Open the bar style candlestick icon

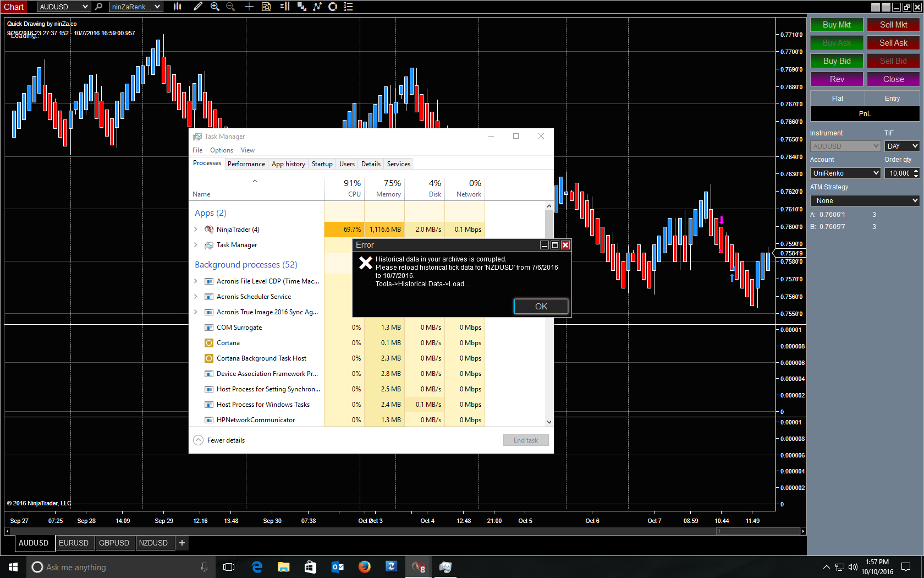tap(178, 7)
